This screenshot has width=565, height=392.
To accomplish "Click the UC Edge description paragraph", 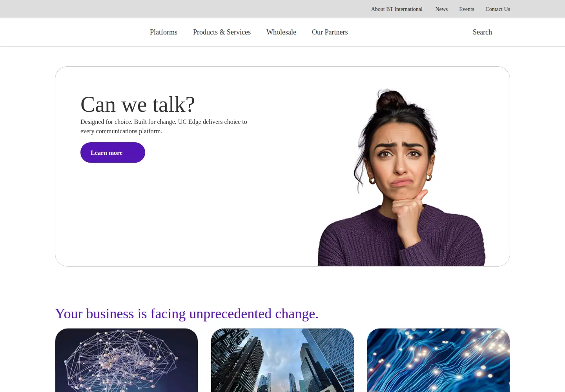I will tap(164, 127).
